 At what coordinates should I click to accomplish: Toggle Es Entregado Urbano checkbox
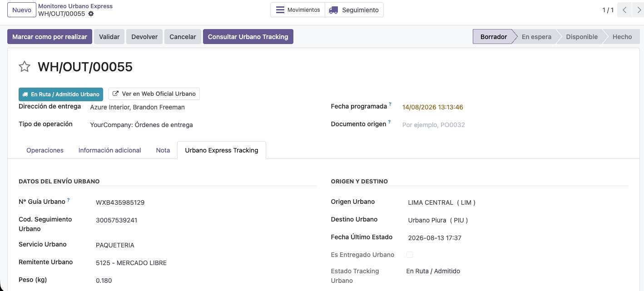(x=410, y=255)
